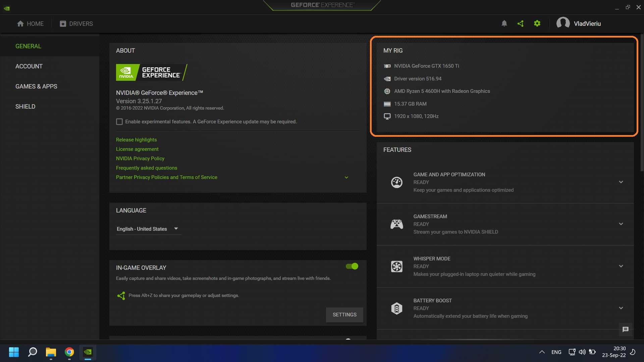
Task: Go to the Home tab
Action: point(30,24)
